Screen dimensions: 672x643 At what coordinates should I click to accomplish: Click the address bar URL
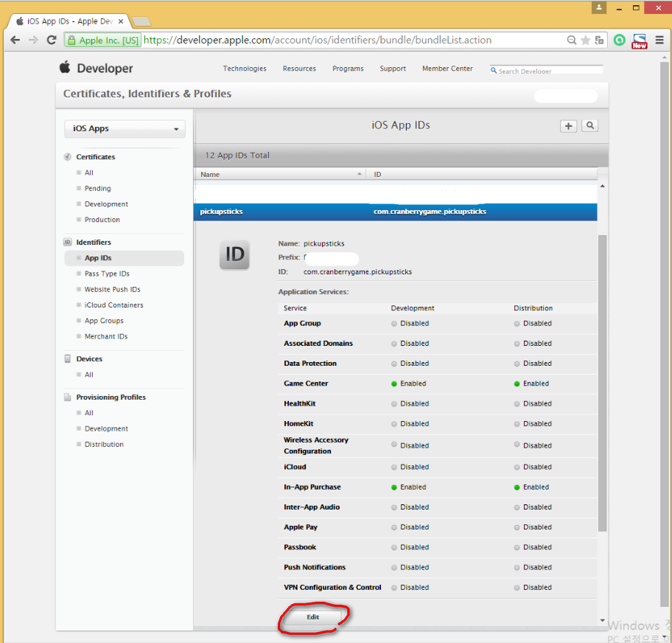pyautogui.click(x=318, y=41)
